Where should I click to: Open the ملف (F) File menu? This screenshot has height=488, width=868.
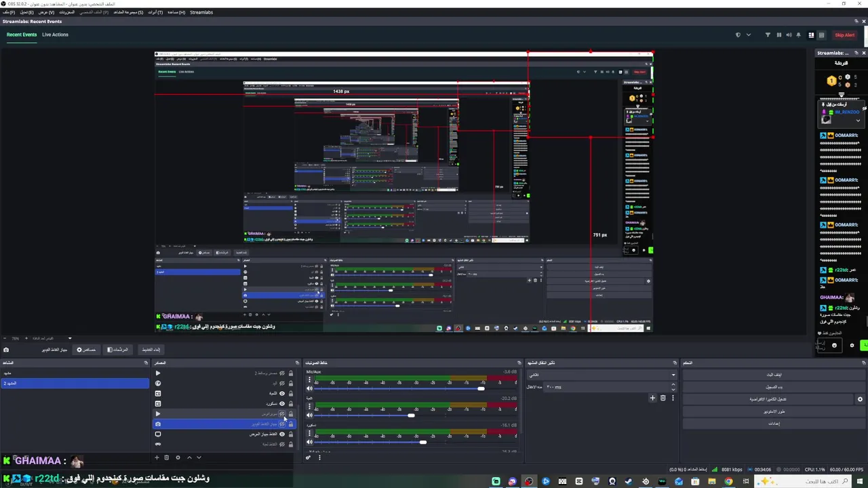(9, 12)
